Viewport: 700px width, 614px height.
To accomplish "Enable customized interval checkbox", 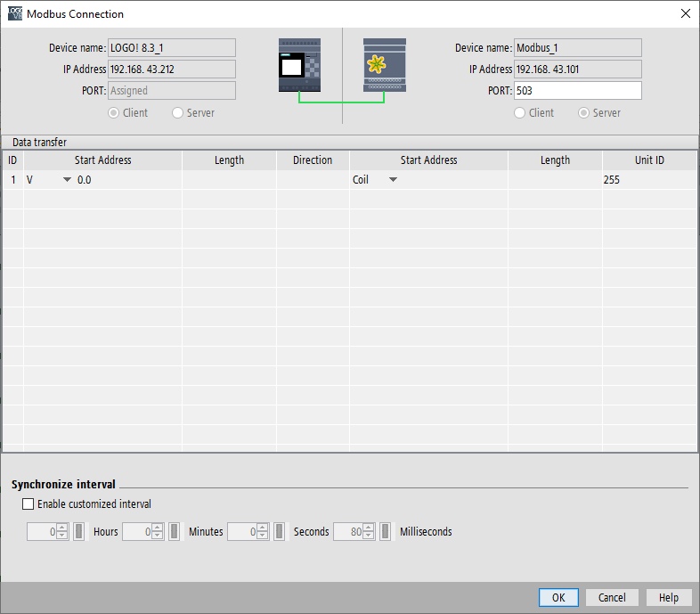I will 28,504.
